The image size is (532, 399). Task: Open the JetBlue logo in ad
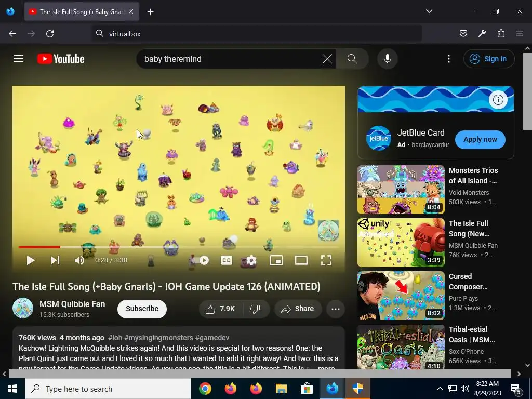click(378, 138)
